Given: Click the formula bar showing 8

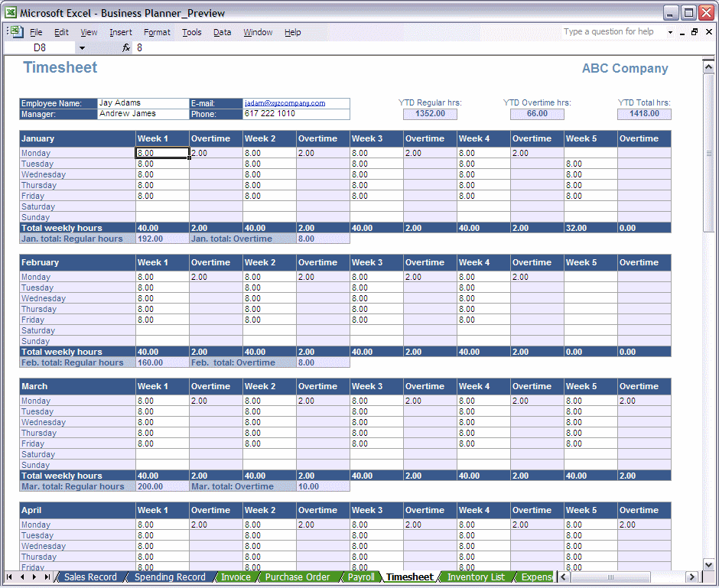Looking at the screenshot, I should [422, 47].
